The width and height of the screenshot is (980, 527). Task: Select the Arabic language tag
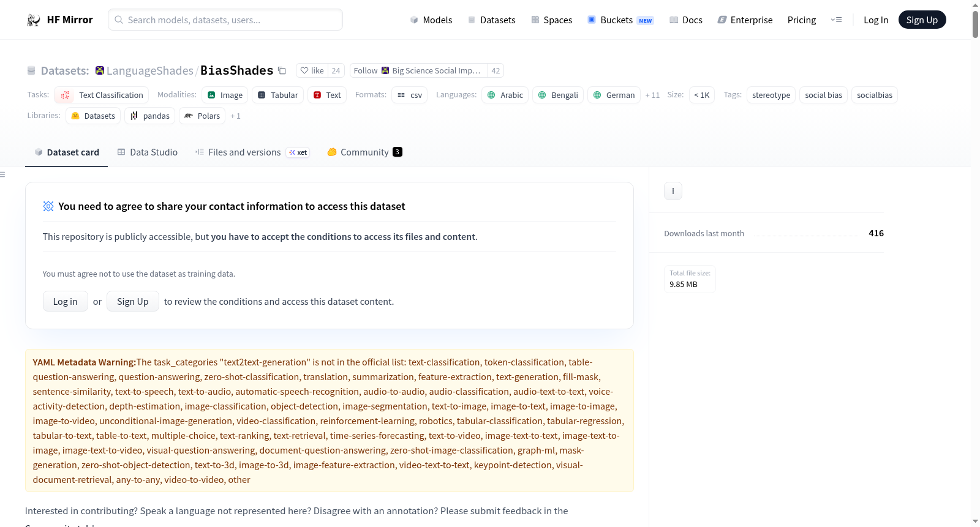point(505,95)
